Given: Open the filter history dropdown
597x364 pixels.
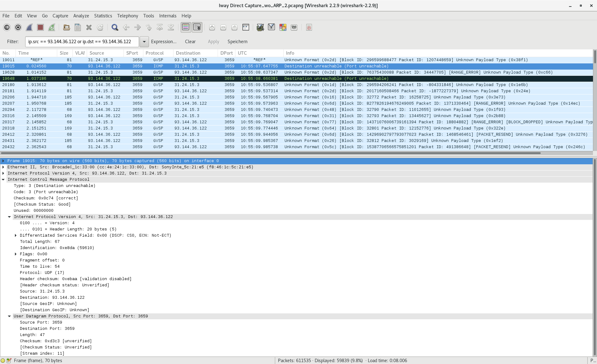Looking at the screenshot, I should (144, 42).
